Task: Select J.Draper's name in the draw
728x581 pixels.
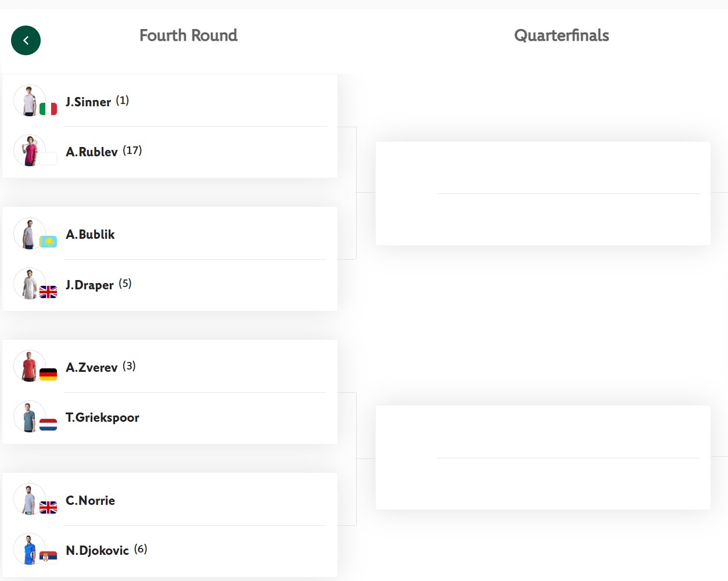Action: (x=89, y=285)
